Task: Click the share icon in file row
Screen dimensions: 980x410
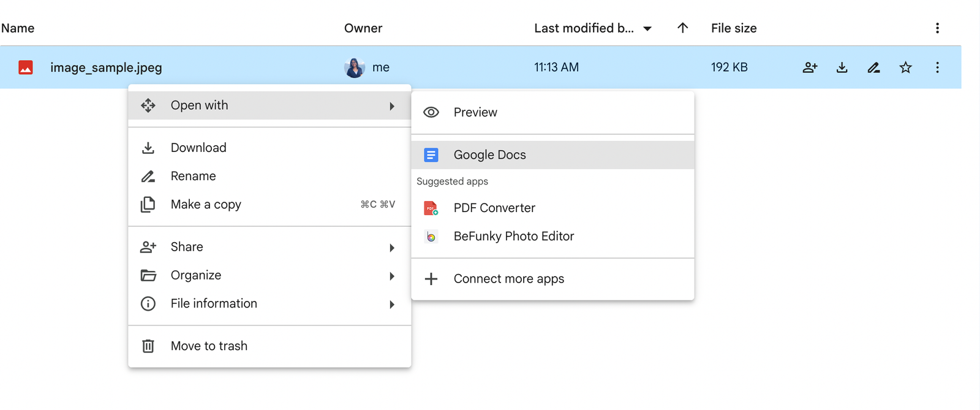Action: click(810, 67)
